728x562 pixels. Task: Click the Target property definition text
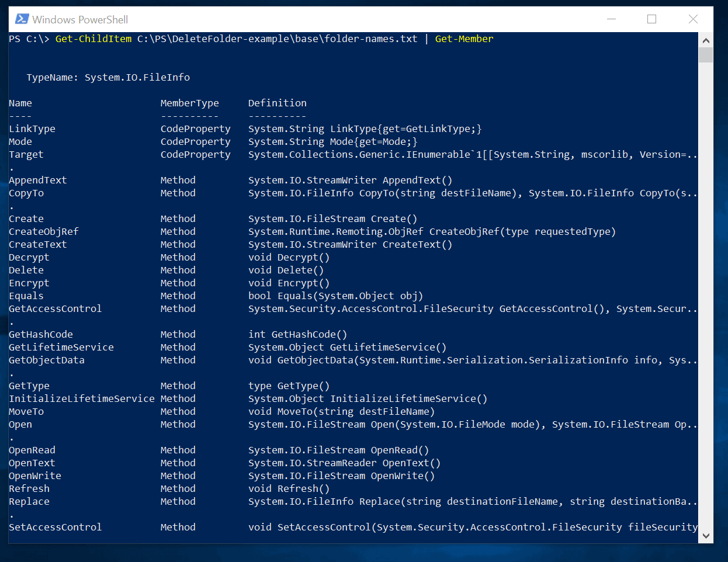tap(409, 154)
